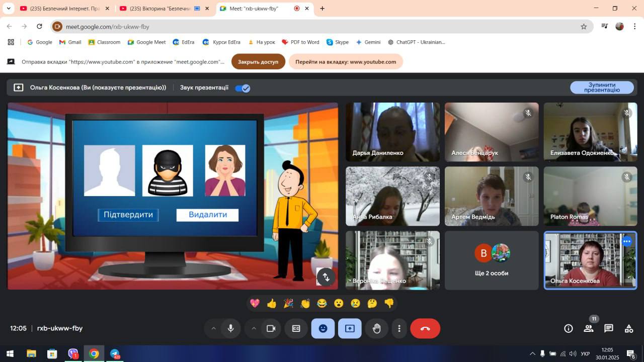Raise hand using the hand icon
Image resolution: width=644 pixels, height=362 pixels.
coord(376,328)
